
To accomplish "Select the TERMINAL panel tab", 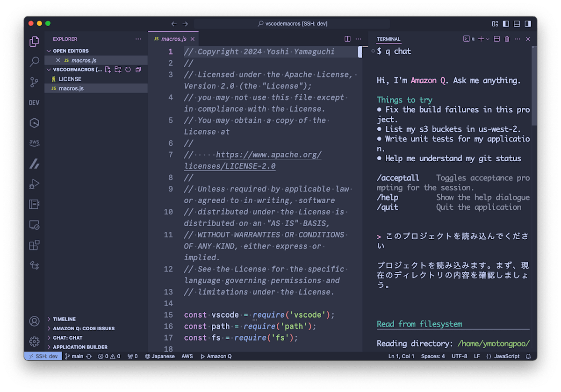I will [388, 39].
